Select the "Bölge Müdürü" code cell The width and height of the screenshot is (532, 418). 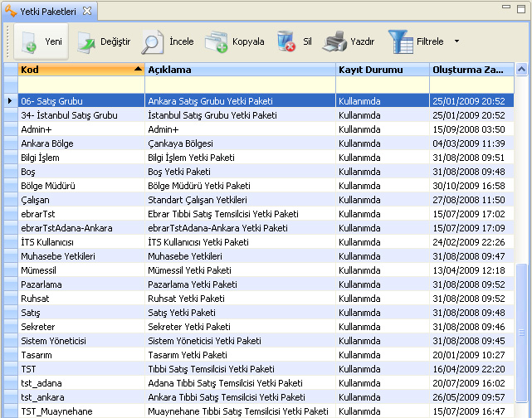(81, 186)
